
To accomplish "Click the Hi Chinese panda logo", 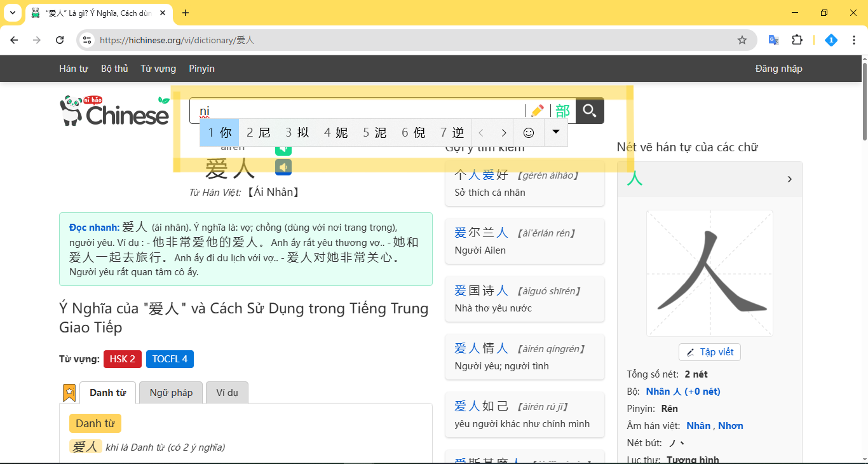I will click(x=114, y=111).
